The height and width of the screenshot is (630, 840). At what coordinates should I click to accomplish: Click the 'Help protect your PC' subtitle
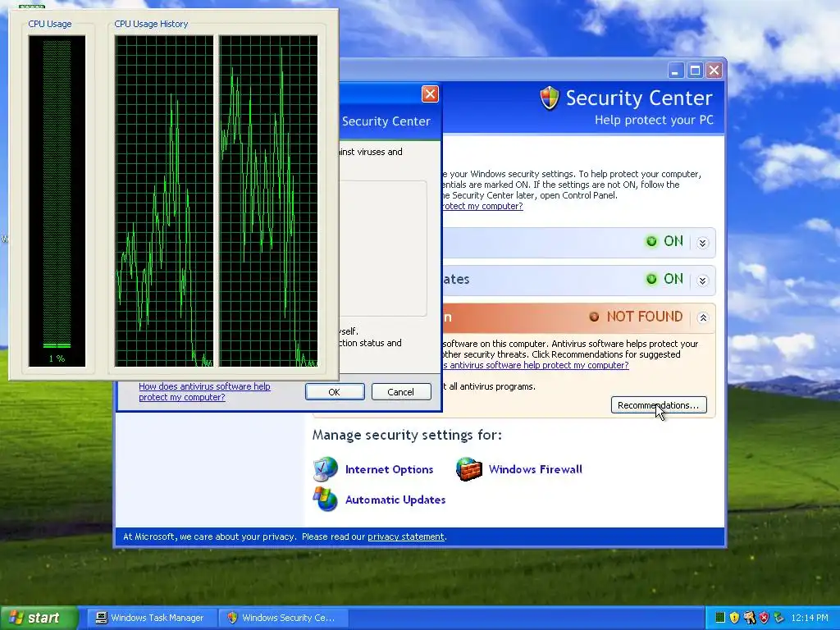pos(654,120)
